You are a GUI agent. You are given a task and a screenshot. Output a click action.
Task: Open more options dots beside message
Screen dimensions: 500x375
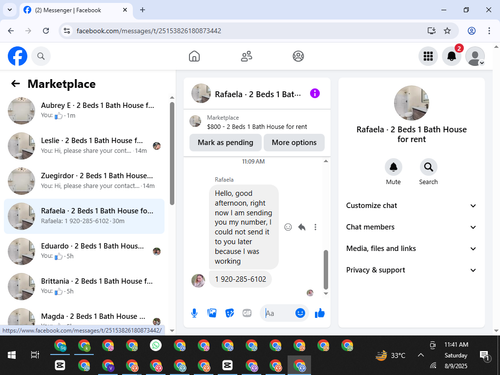315,227
